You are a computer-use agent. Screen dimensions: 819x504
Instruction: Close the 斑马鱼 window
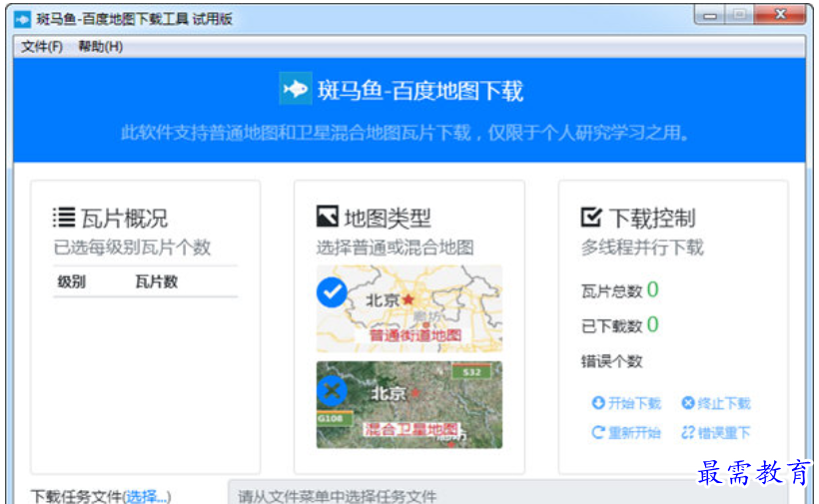pos(780,15)
